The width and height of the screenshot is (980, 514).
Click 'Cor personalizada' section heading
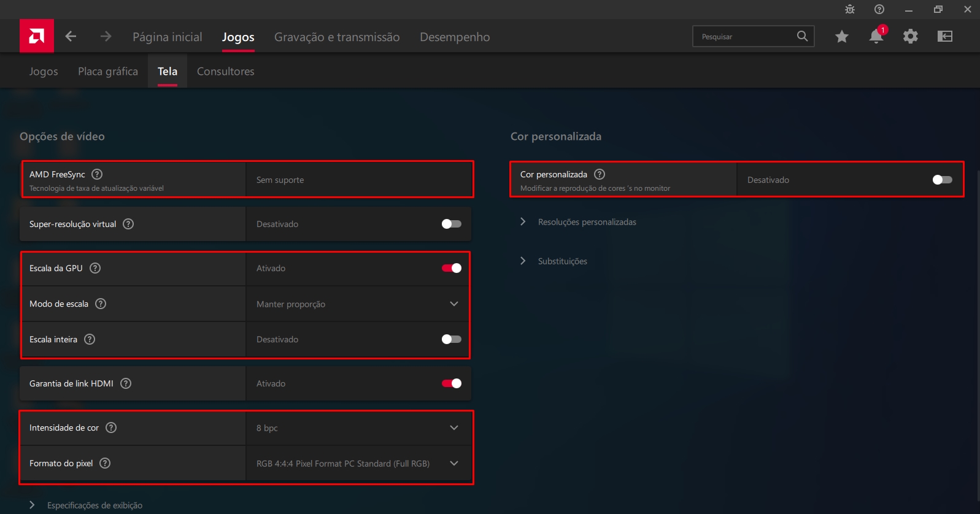556,136
